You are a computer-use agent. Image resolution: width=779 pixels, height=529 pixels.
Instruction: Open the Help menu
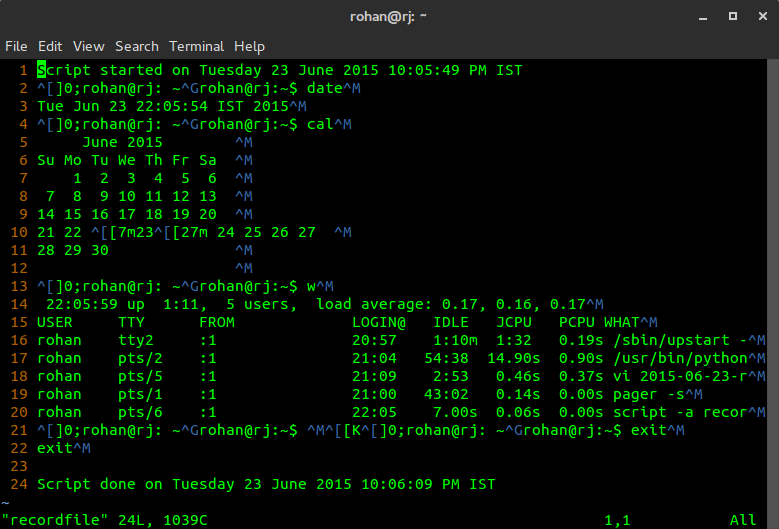click(249, 46)
